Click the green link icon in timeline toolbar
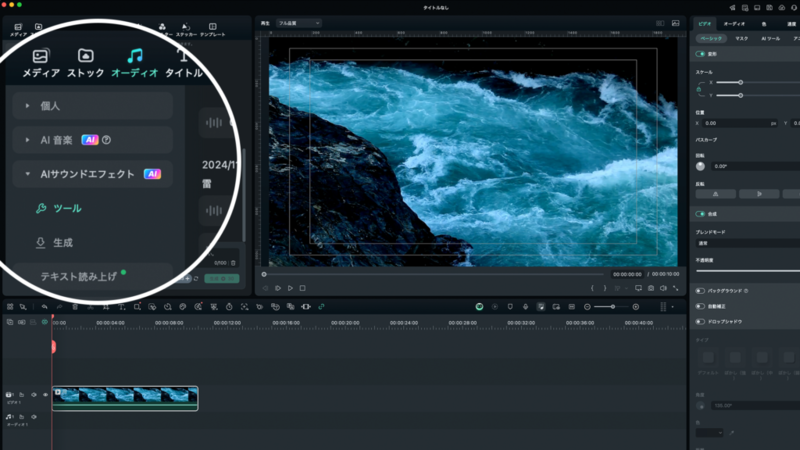 pos(321,307)
